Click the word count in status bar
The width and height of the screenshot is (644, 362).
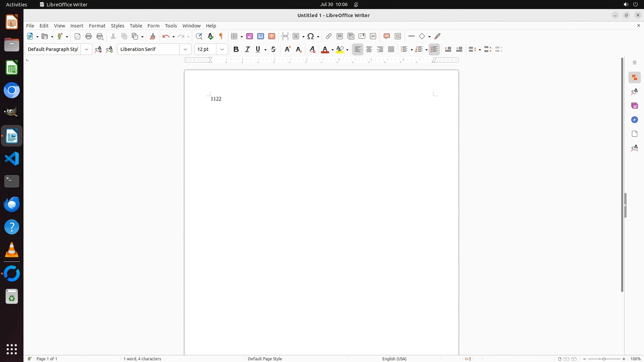[x=142, y=359]
